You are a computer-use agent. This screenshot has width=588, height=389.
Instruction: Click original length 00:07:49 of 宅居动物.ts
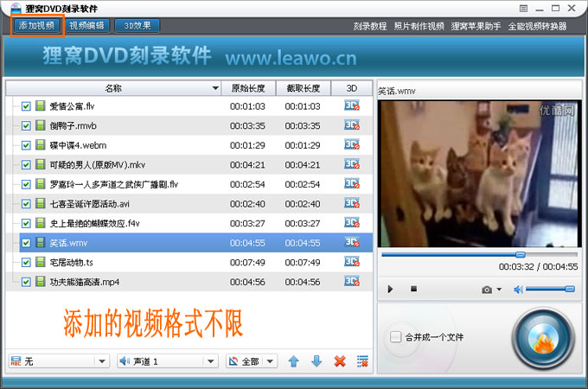(x=247, y=262)
